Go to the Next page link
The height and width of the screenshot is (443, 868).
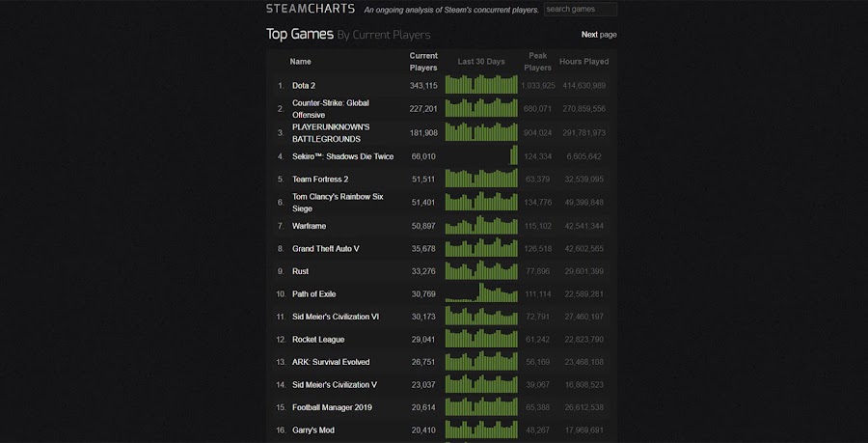pyautogui.click(x=598, y=35)
